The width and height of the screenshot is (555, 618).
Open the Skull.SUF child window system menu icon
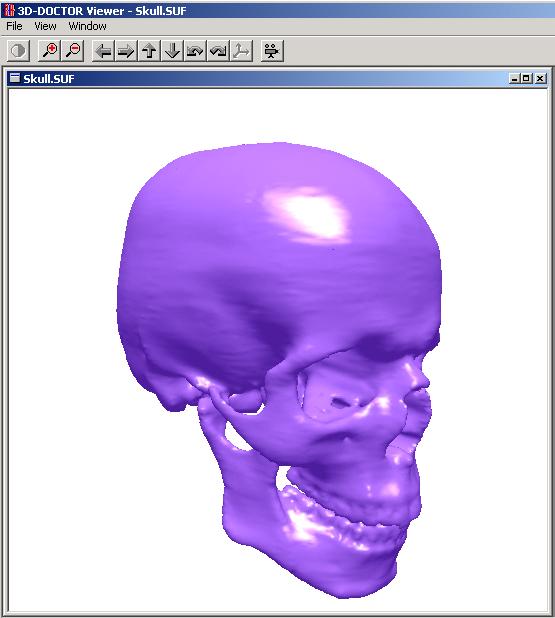[15, 78]
